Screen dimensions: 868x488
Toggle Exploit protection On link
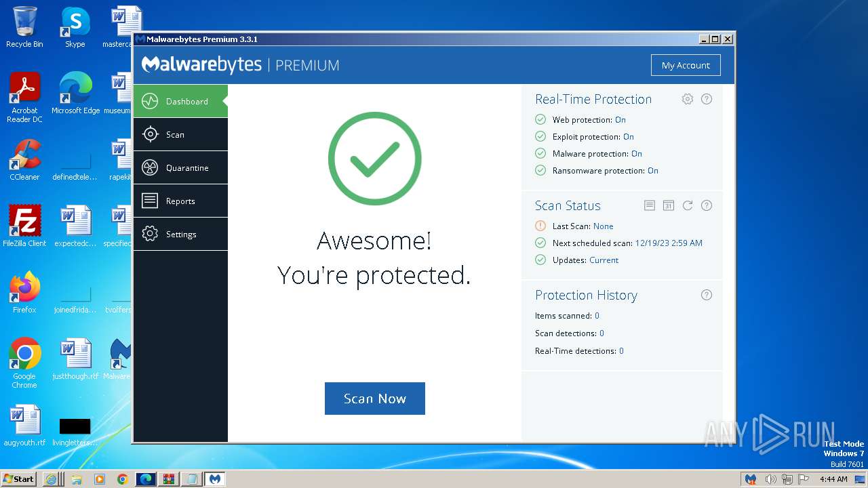(x=629, y=137)
